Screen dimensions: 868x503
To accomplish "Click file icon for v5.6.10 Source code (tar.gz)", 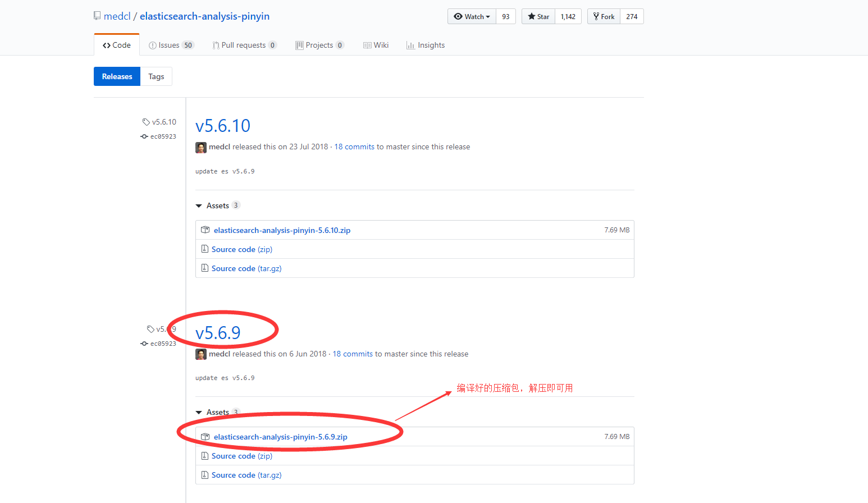I will pyautogui.click(x=204, y=268).
